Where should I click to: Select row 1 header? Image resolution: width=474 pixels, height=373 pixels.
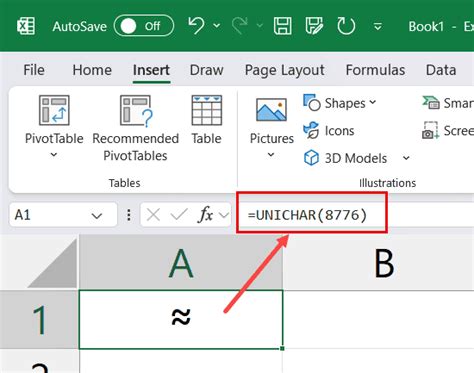(39, 320)
